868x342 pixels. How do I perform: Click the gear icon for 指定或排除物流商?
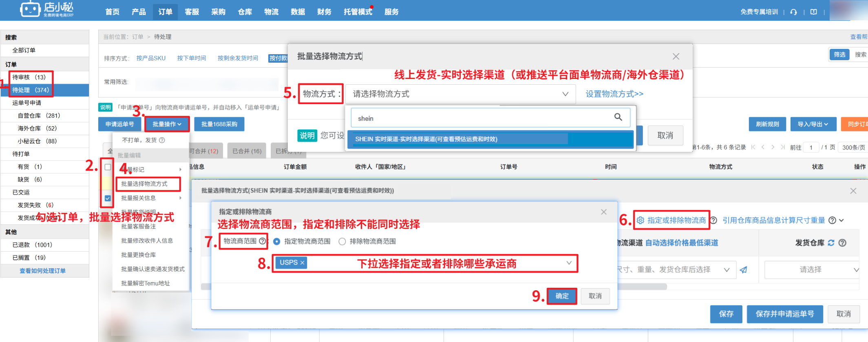pyautogui.click(x=641, y=220)
